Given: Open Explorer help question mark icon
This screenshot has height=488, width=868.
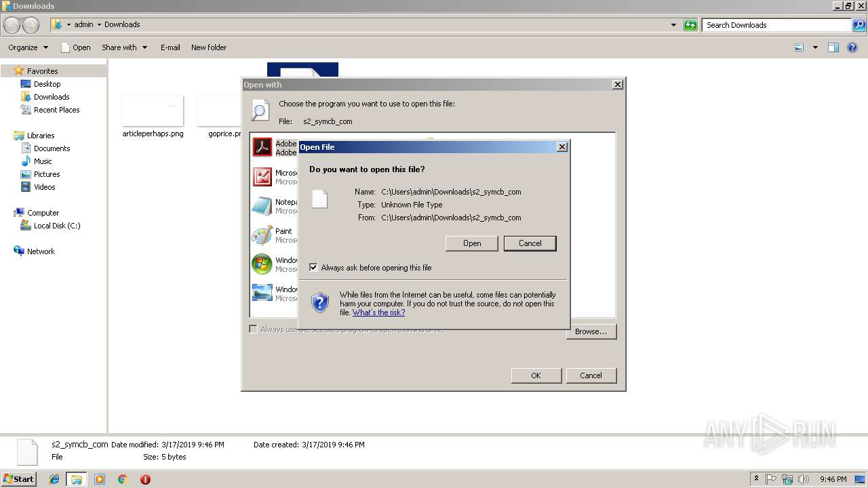Looking at the screenshot, I should 853,47.
